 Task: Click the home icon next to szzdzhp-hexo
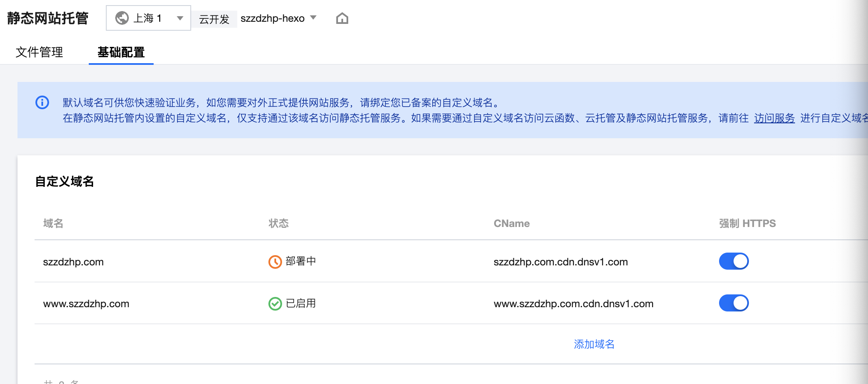coord(342,18)
